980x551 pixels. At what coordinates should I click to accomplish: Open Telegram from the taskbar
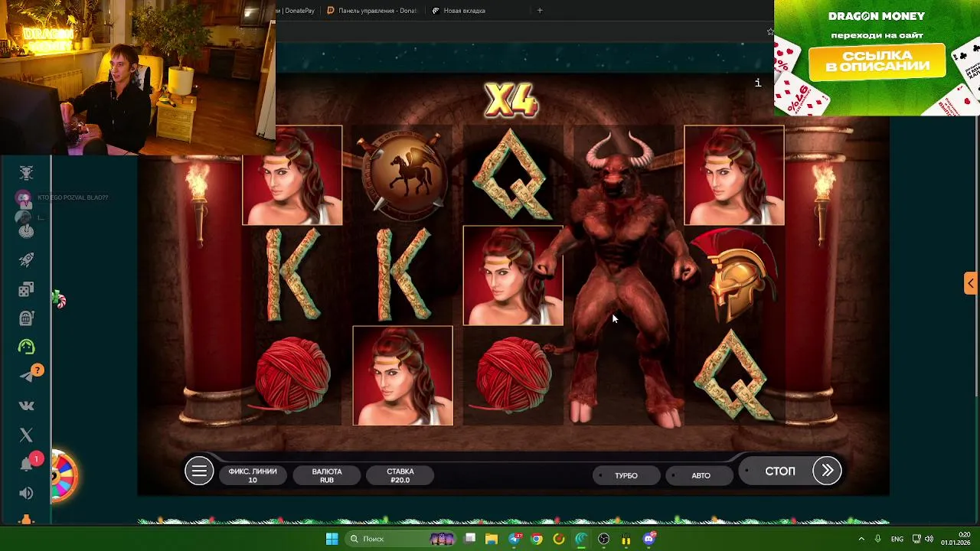click(514, 539)
